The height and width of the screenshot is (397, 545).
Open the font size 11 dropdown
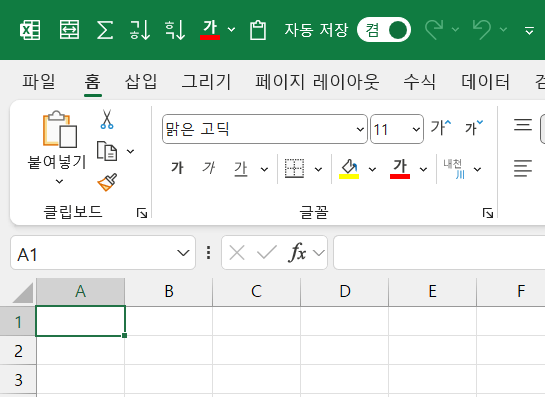pos(416,129)
